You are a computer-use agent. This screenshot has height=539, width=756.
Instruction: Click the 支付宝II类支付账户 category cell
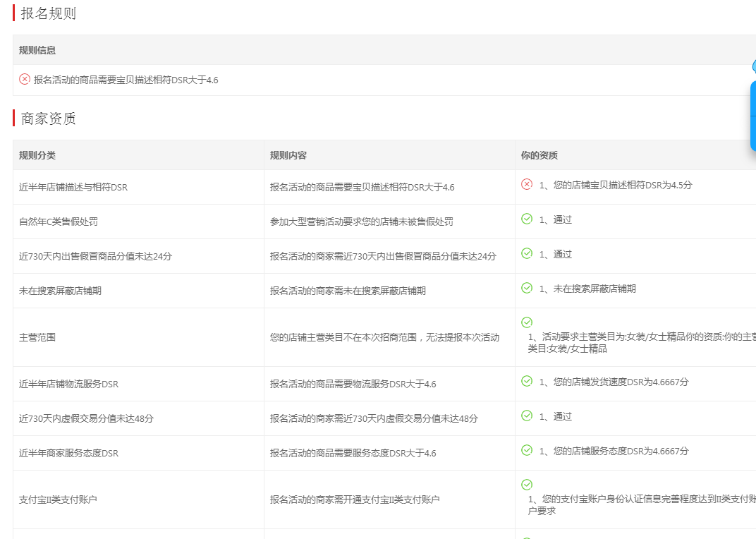pyautogui.click(x=58, y=499)
